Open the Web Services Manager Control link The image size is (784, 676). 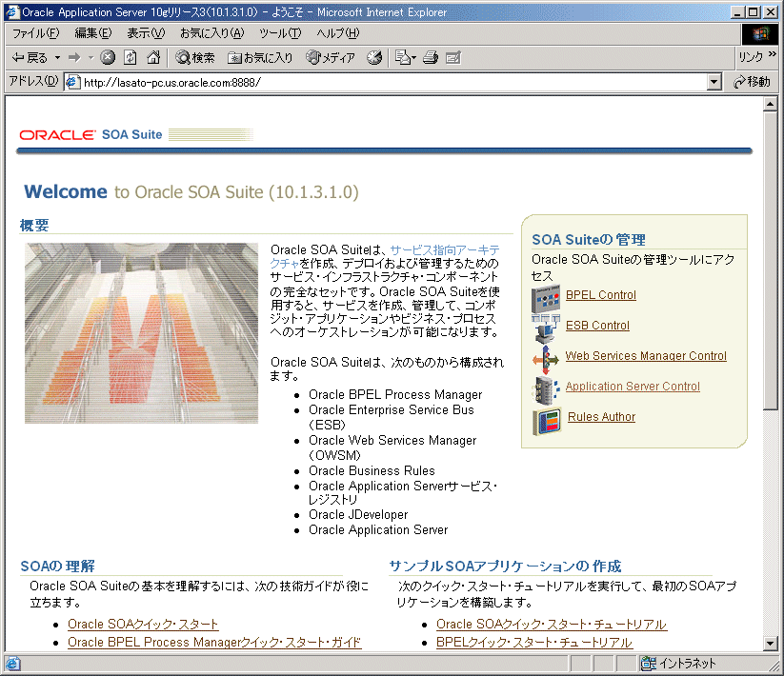[646, 356]
